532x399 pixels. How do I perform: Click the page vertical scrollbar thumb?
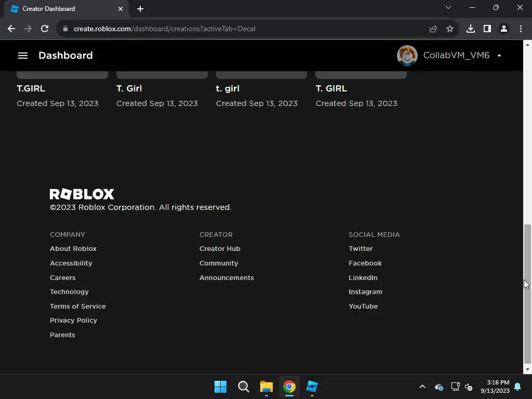click(x=527, y=294)
